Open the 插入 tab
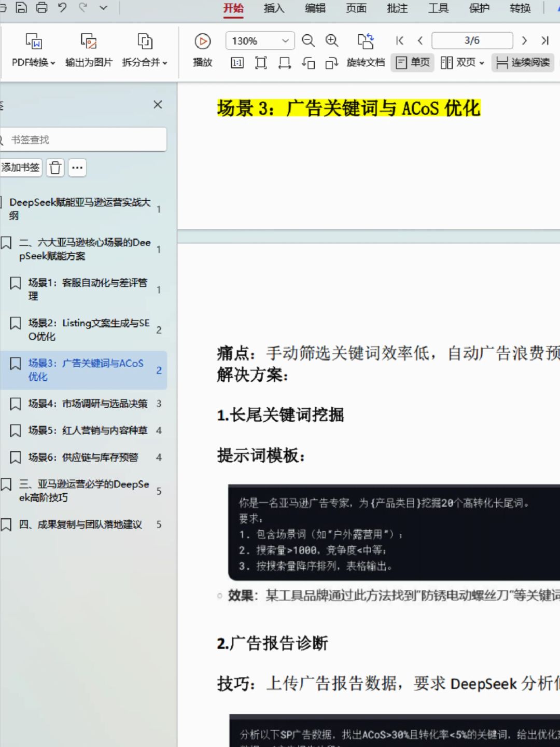Image resolution: width=560 pixels, height=747 pixels. (274, 8)
